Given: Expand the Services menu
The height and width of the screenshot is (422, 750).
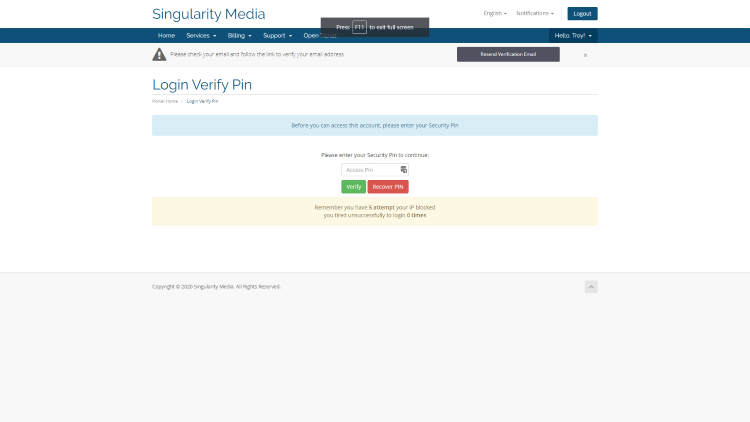Looking at the screenshot, I should [201, 35].
